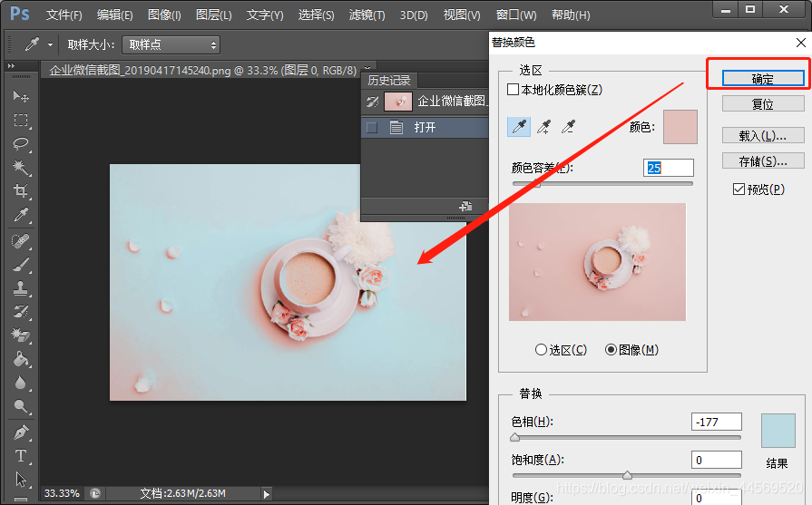Open the 文字(Y) menu
Image resolution: width=812 pixels, height=505 pixels.
265,15
